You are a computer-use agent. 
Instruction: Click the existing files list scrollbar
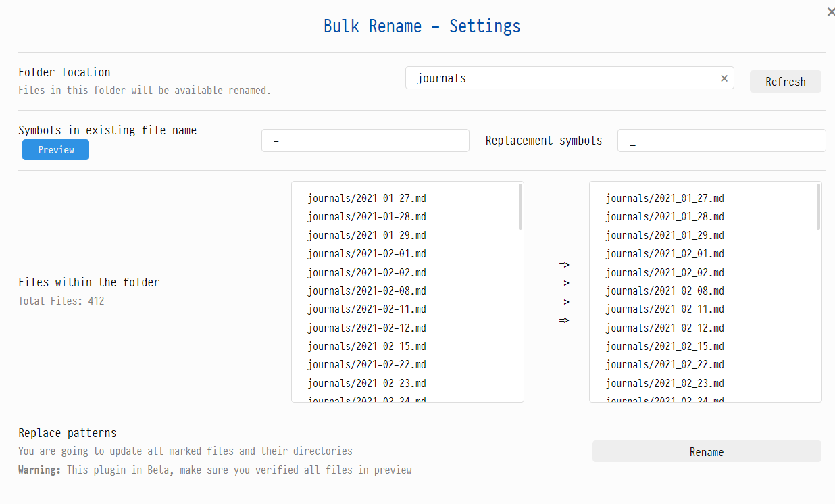520,207
